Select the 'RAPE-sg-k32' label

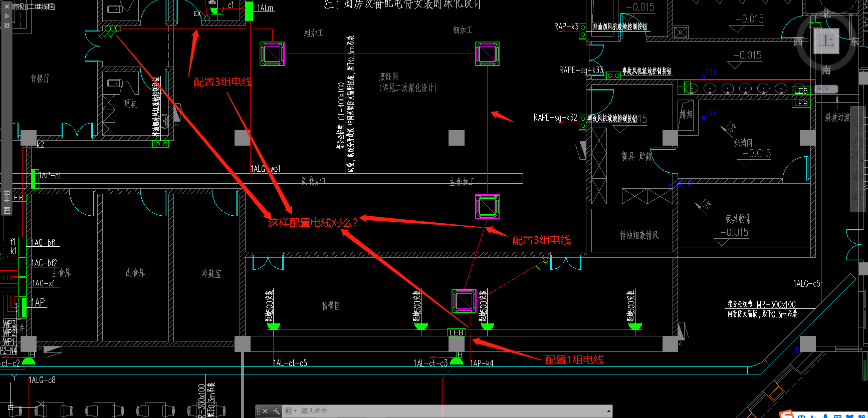(555, 117)
